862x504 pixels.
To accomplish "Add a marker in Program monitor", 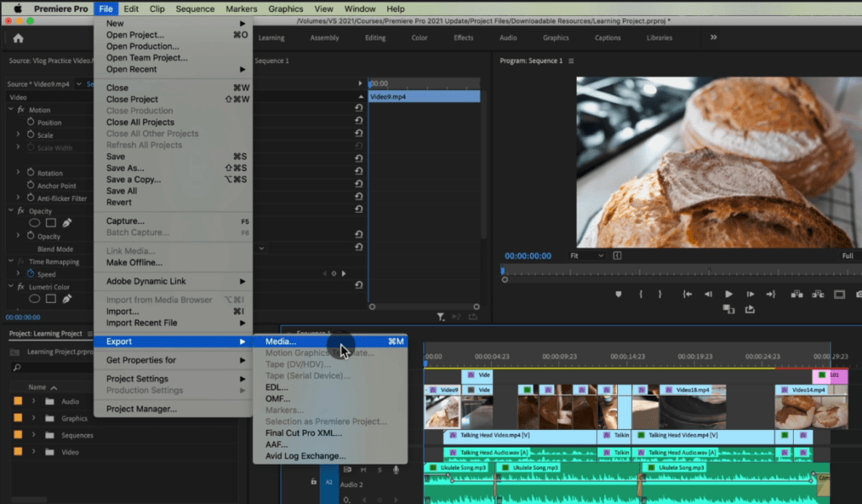I will [x=619, y=294].
